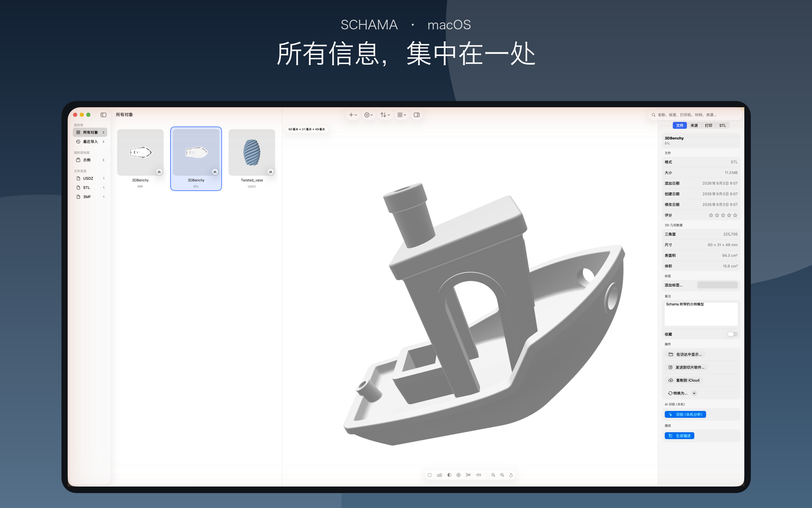Viewport: 812px width, 508px height.
Task: Toggle the left sidebar visibility icon
Action: point(103,115)
